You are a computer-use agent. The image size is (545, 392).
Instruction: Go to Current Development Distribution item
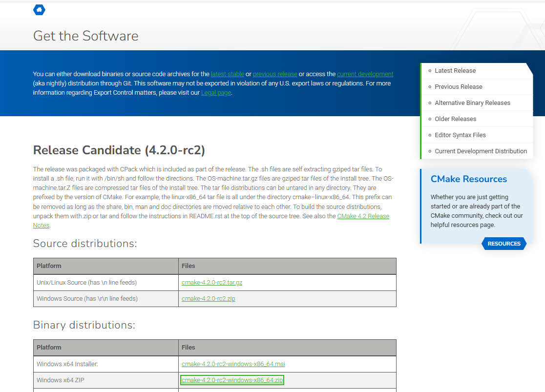coord(481,151)
